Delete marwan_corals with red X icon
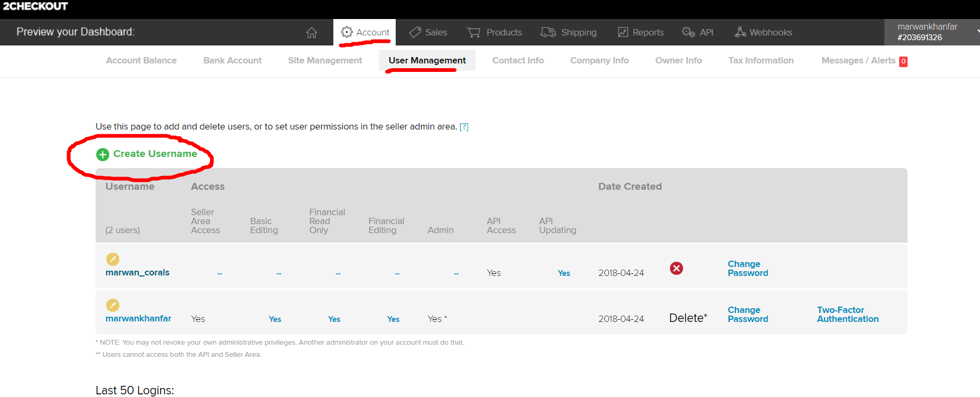The height and width of the screenshot is (397, 980). (676, 268)
